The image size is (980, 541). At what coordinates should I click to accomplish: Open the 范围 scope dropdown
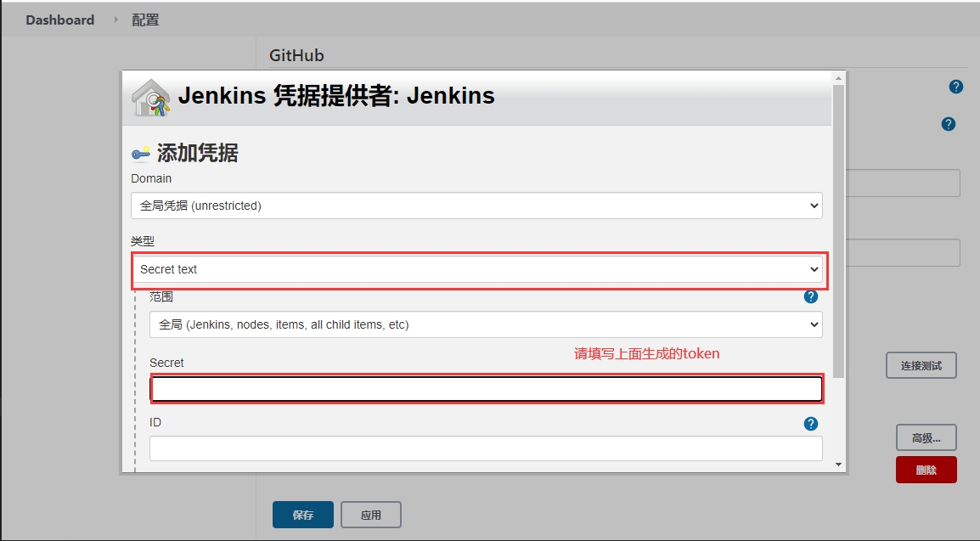(486, 324)
